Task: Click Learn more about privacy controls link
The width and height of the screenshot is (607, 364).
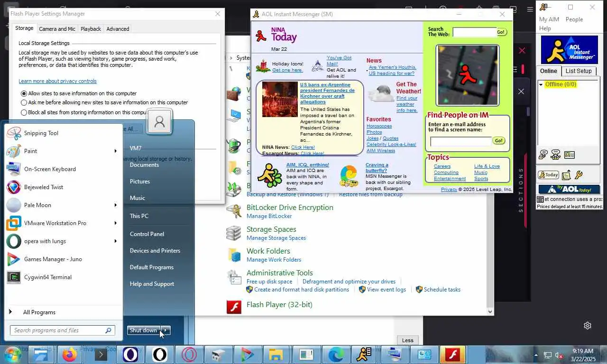Action: point(57,81)
